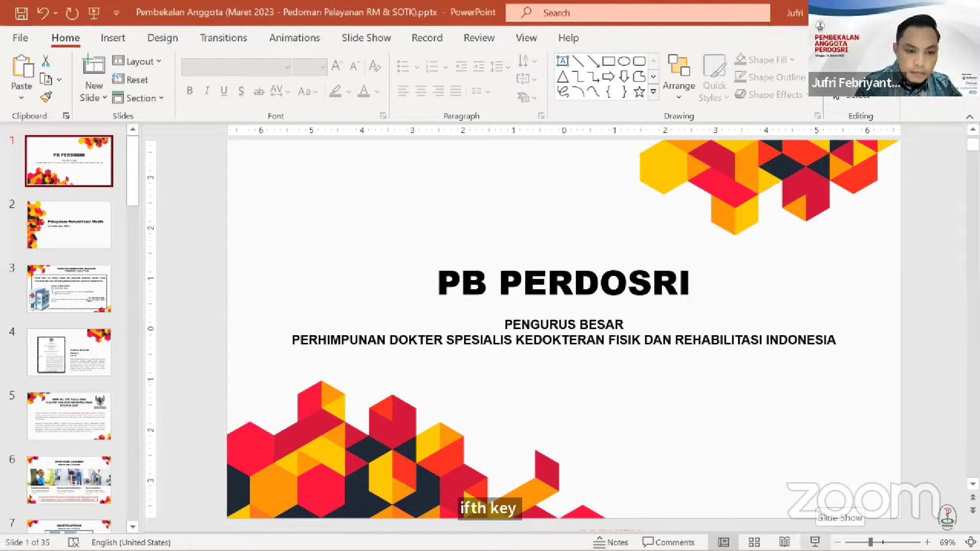Viewport: 980px width, 551px height.
Task: Click Shape Outline
Action: [770, 77]
